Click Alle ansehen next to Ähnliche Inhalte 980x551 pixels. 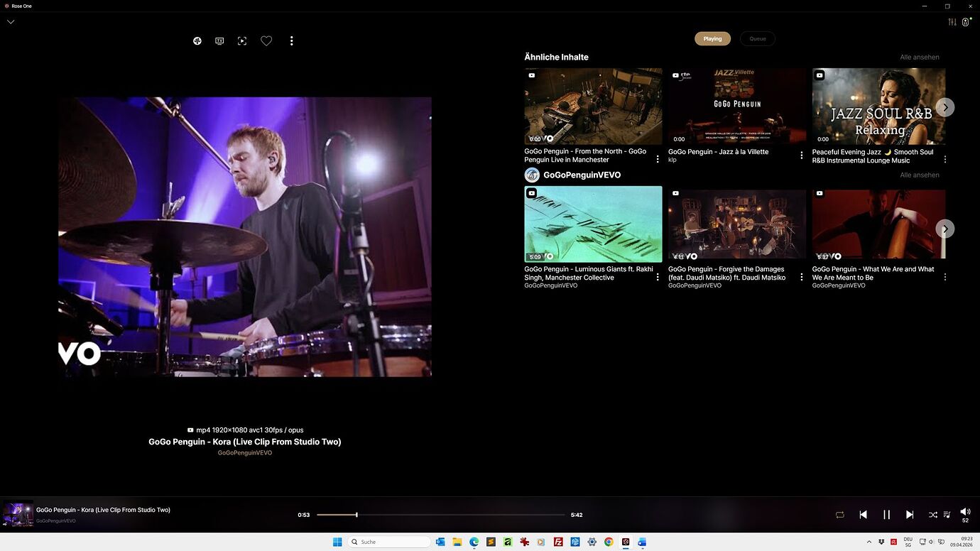point(920,58)
